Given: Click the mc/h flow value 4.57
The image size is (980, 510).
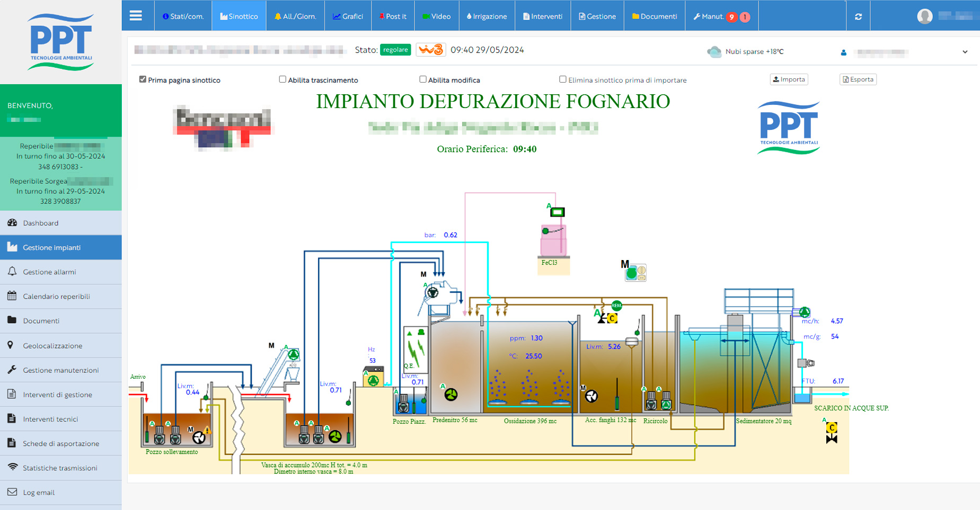Looking at the screenshot, I should 837,321.
